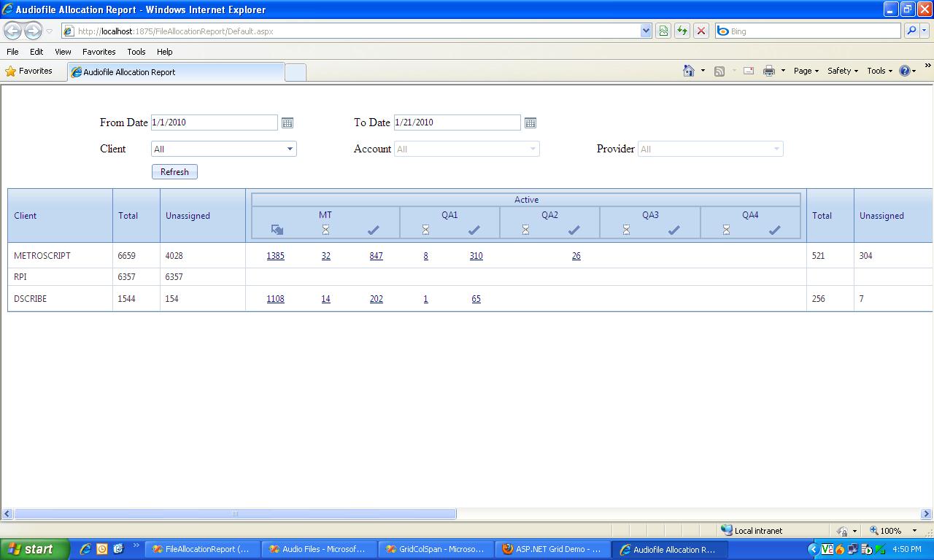Screen dimensions: 934x560
Task: Click the browser Back arrow button
Action: (13, 31)
